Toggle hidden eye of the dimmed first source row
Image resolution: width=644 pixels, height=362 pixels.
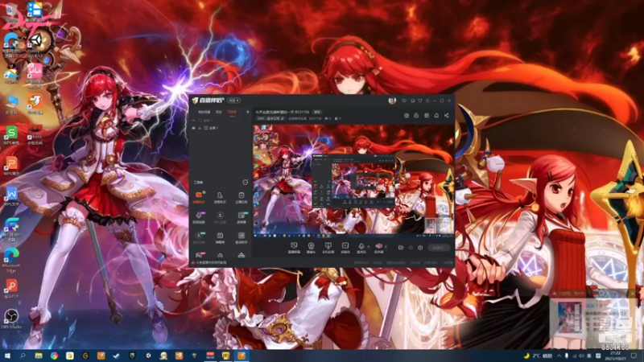coord(193,120)
